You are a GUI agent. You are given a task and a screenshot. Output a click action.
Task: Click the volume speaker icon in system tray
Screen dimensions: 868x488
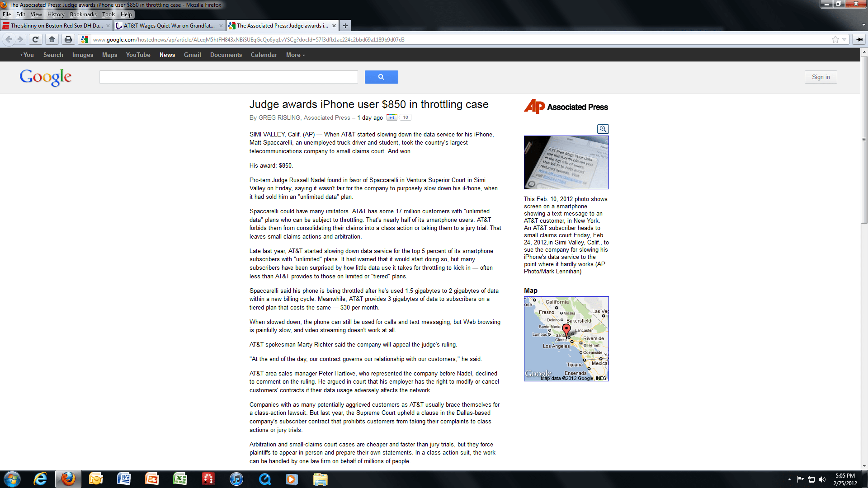822,479
